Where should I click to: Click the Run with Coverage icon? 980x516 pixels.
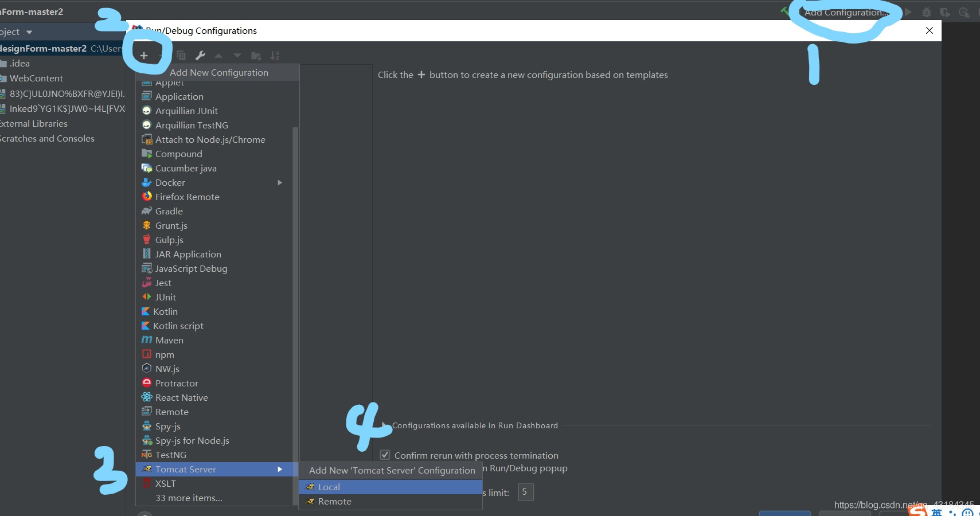pyautogui.click(x=945, y=12)
